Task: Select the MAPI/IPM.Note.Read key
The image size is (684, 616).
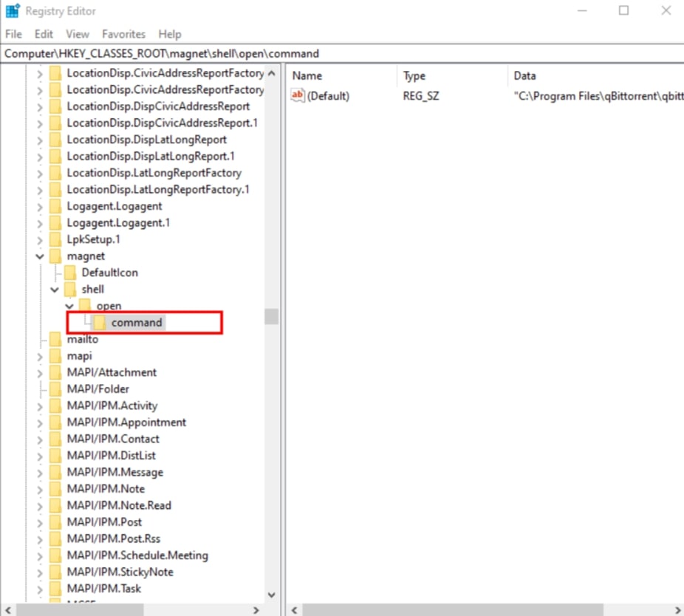Action: point(119,505)
